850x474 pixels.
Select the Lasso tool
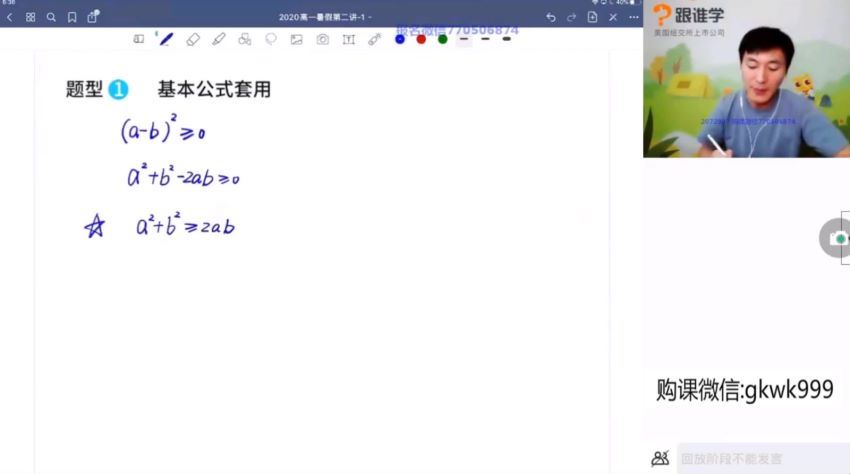coord(271,39)
